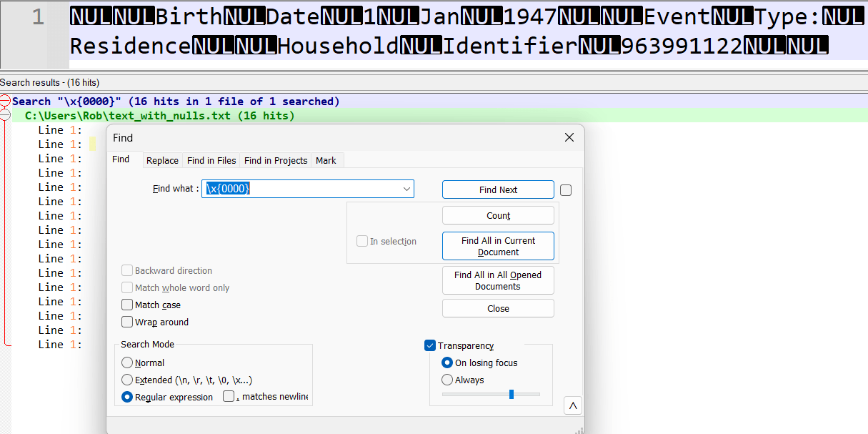
Task: Choose the Always transparency option
Action: 447,380
